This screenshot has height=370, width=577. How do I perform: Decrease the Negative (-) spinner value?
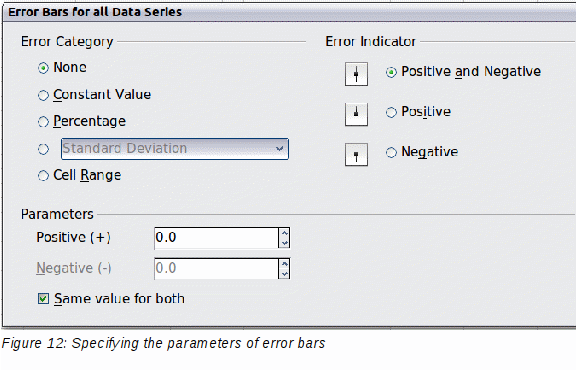pyautogui.click(x=284, y=274)
